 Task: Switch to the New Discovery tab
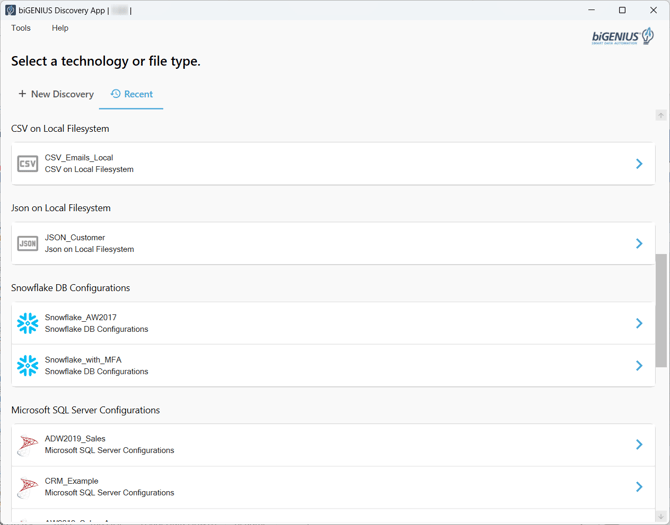pyautogui.click(x=56, y=94)
